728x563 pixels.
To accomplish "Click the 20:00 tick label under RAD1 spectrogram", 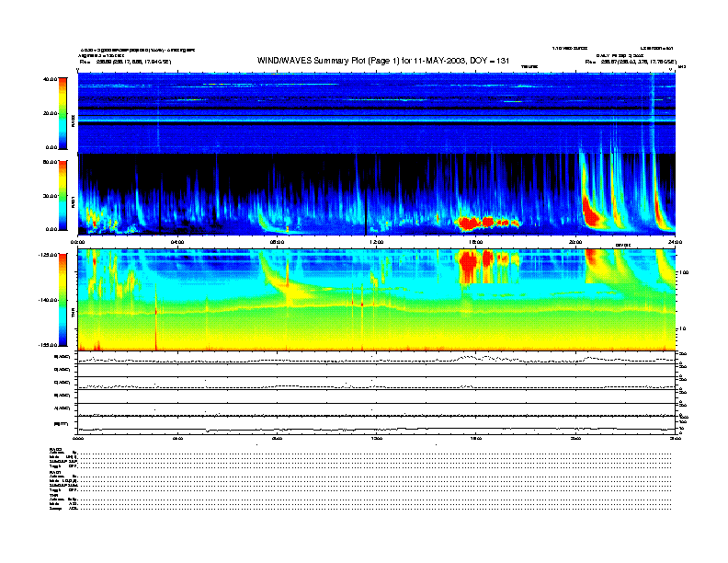I will (575, 242).
